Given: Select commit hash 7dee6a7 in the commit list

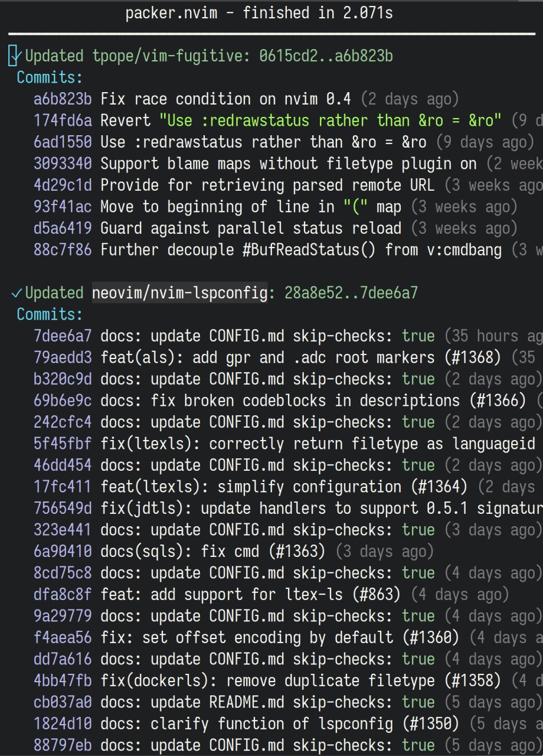Looking at the screenshot, I should coord(63,336).
